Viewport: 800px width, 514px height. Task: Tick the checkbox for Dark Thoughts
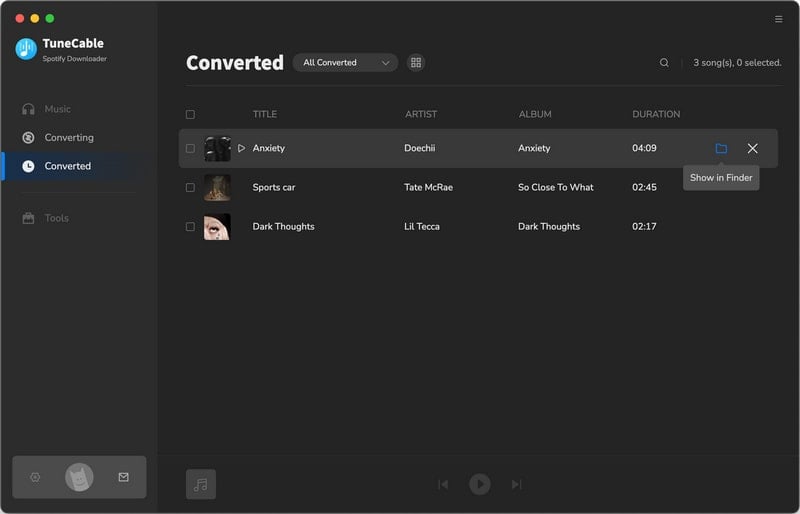click(x=190, y=227)
